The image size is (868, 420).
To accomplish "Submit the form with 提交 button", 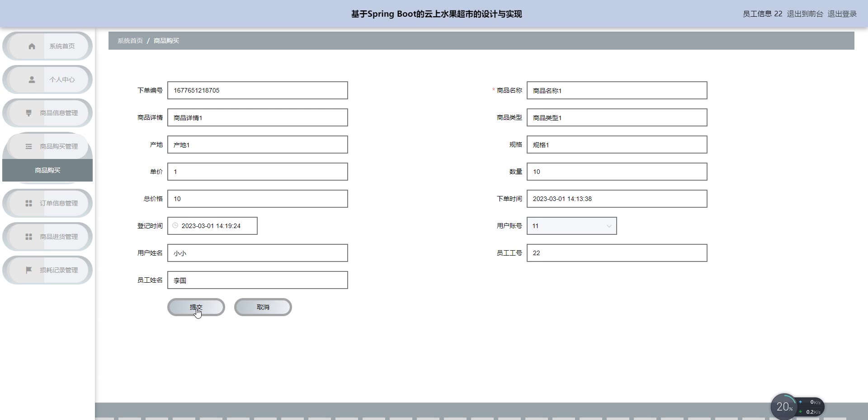I will click(x=196, y=307).
